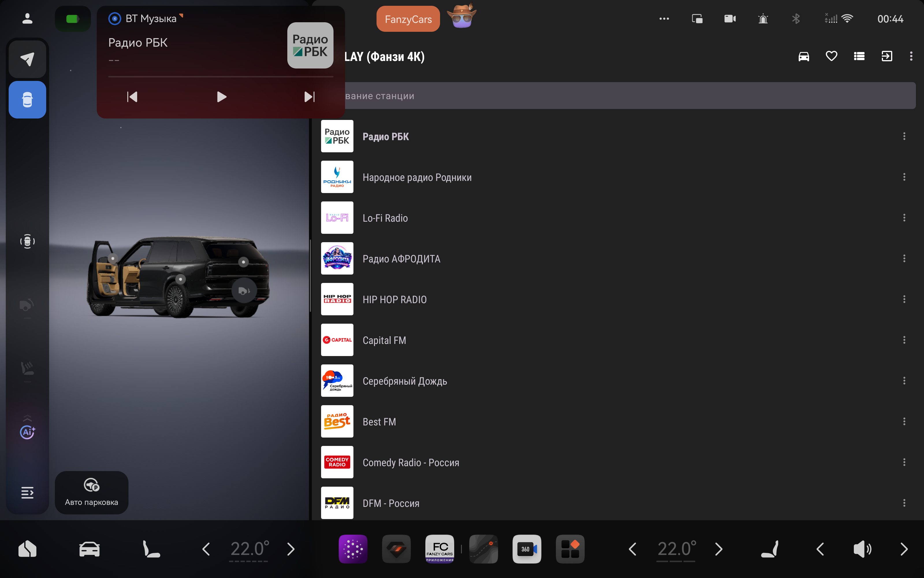Click the Радио РБК album art thumbnail
Image resolution: width=924 pixels, height=578 pixels.
tap(310, 45)
